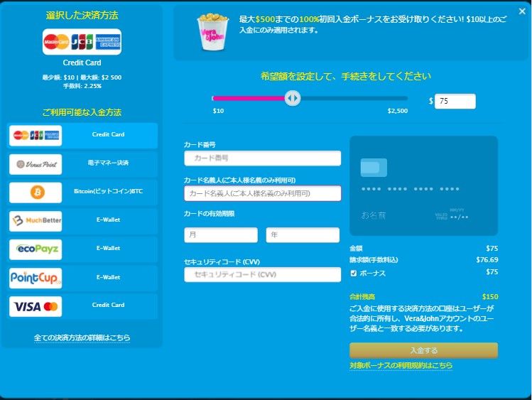
Task: Toggle the ボーナス checkbox
Action: 354,273
